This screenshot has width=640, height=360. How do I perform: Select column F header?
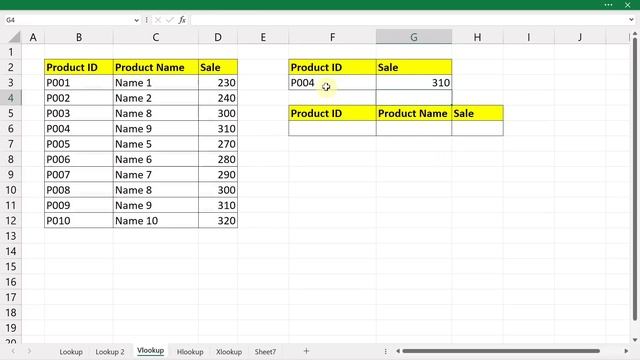[x=332, y=38]
